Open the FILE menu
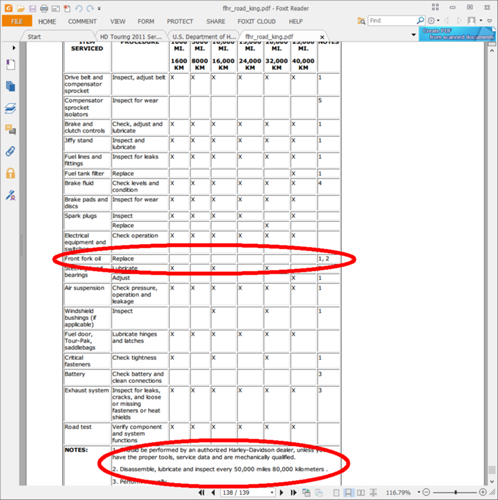Image resolution: width=498 pixels, height=500 pixels. click(17, 21)
